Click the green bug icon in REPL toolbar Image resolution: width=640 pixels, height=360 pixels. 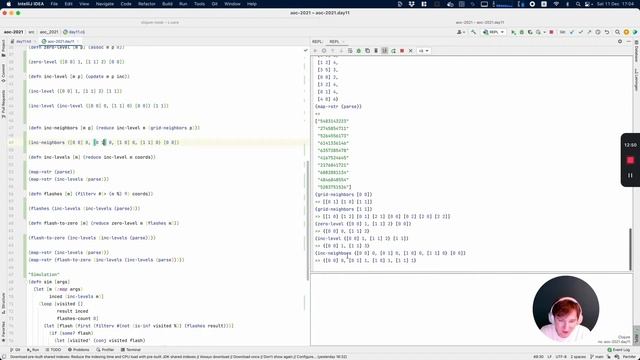pos(359,51)
